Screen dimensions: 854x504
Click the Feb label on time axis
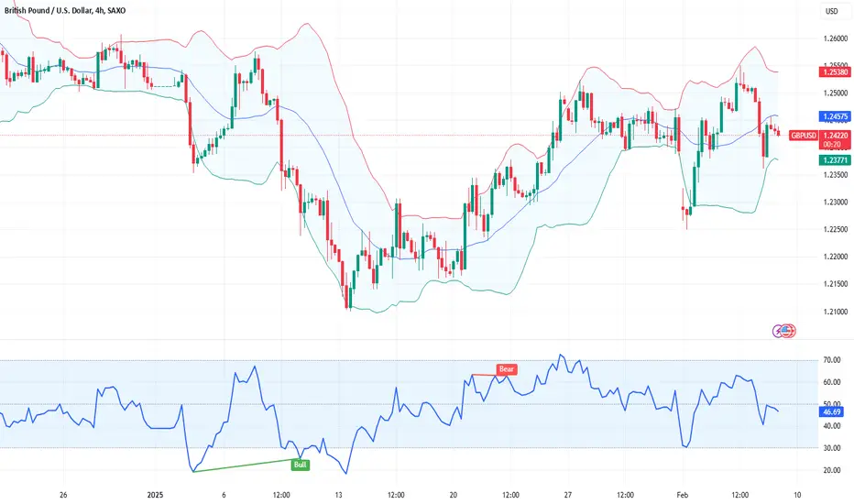(683, 495)
